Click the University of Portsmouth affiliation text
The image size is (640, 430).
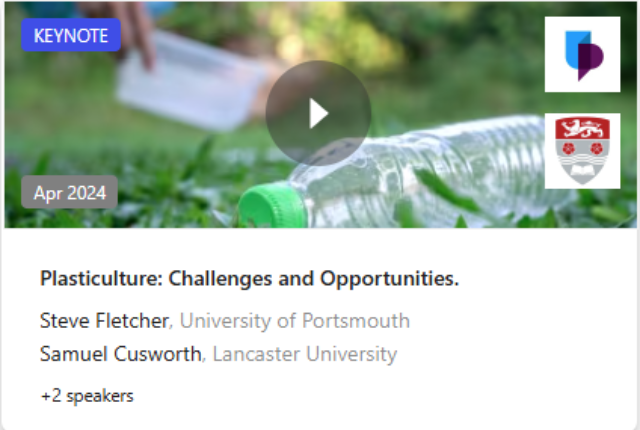[294, 321]
